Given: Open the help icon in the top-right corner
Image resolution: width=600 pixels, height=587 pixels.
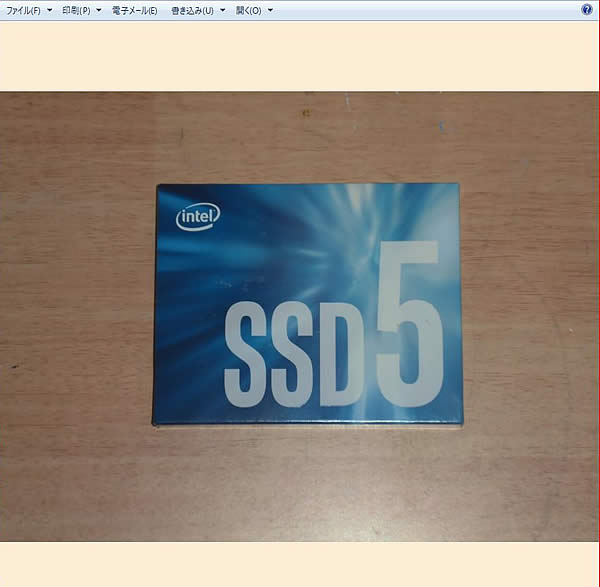Looking at the screenshot, I should tap(586, 9).
